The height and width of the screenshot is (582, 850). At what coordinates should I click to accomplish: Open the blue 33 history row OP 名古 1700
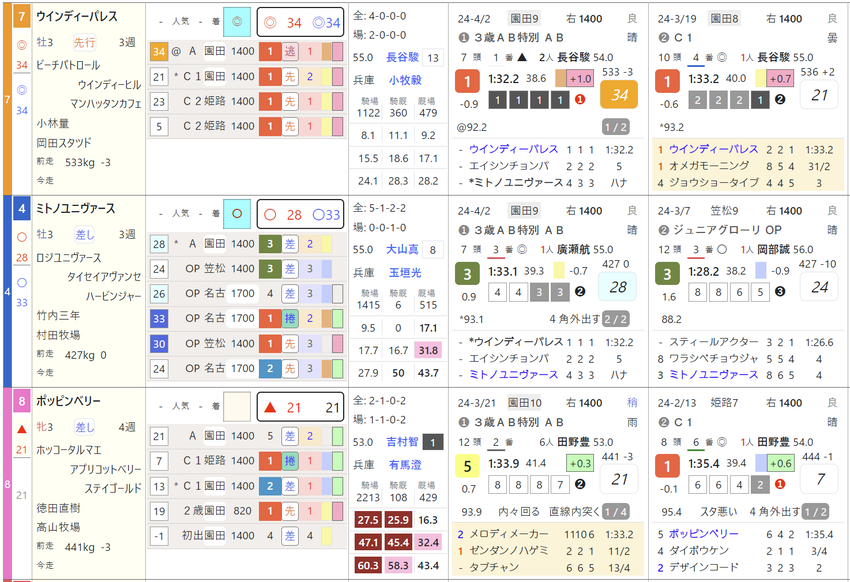pyautogui.click(x=247, y=318)
